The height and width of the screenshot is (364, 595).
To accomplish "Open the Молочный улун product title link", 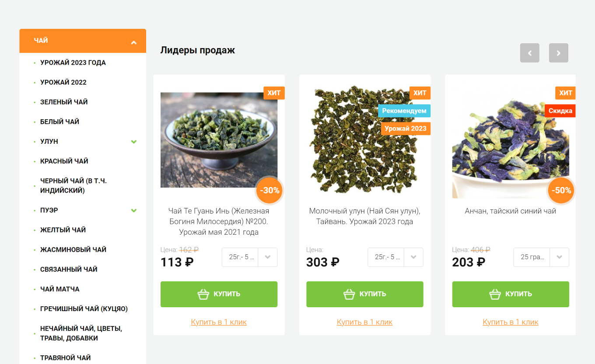I will coord(364,216).
